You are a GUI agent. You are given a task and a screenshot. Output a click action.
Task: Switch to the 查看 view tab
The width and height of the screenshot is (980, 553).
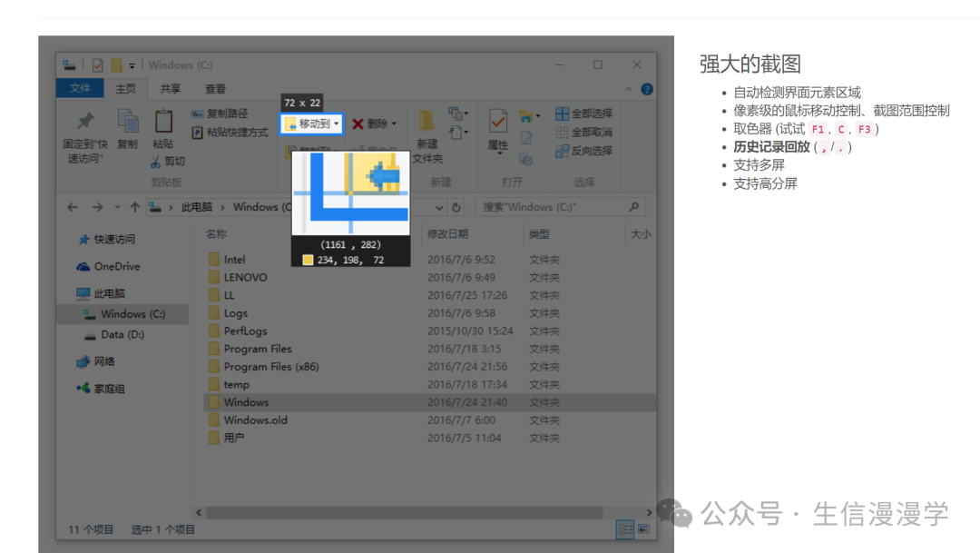(x=216, y=89)
